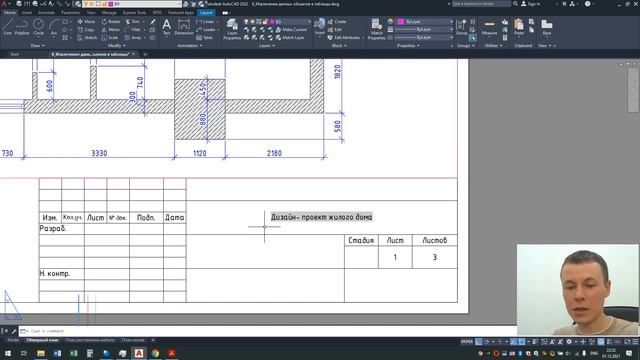Open the Home ribbon tab

coord(9,13)
